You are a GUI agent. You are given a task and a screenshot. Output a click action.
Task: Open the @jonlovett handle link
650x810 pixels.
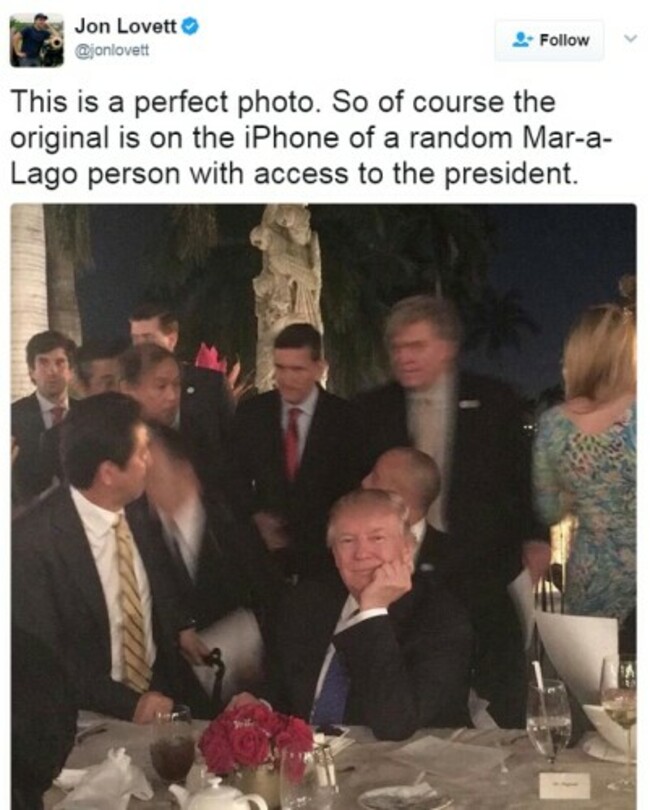pos(112,51)
